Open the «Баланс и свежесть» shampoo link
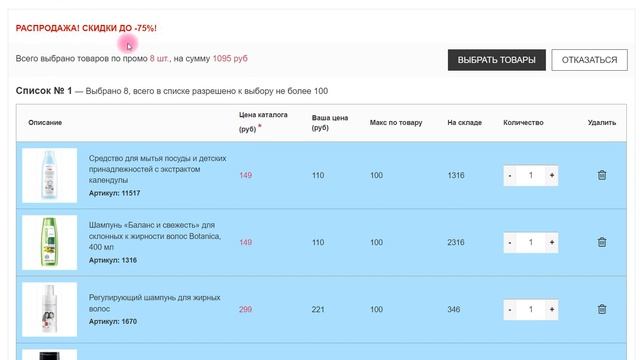Image resolution: width=640 pixels, height=360 pixels. (x=155, y=236)
